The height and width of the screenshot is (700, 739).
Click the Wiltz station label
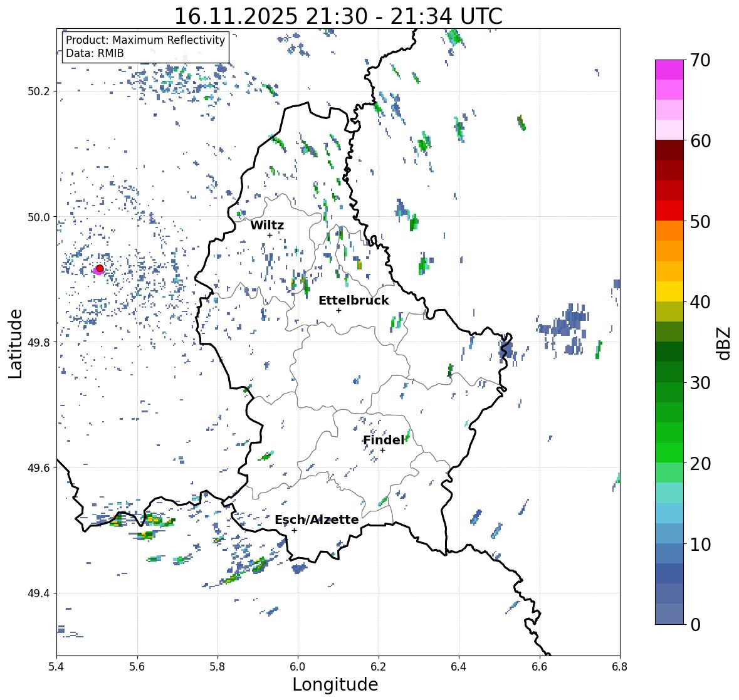(x=267, y=225)
